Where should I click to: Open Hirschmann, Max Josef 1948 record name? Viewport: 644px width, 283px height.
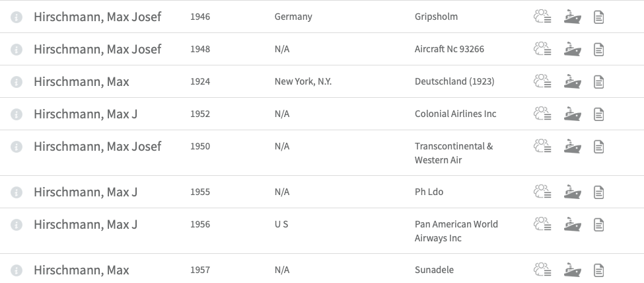coord(97,49)
